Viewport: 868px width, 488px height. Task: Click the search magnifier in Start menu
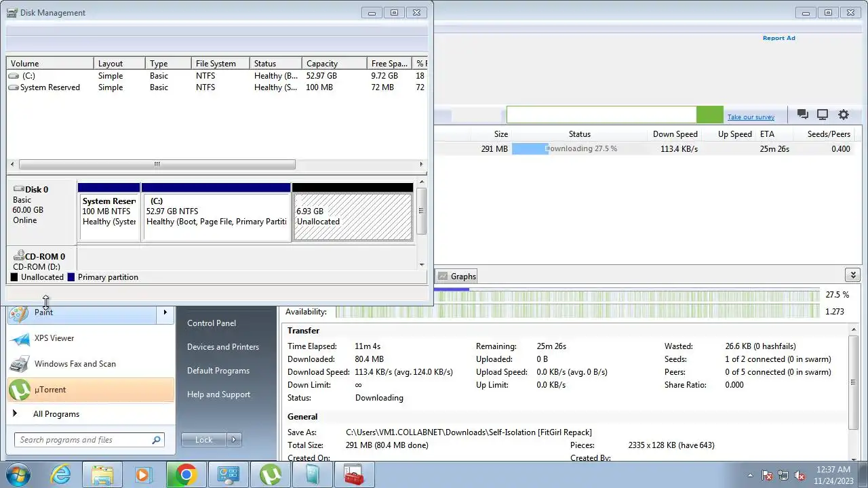pos(157,440)
